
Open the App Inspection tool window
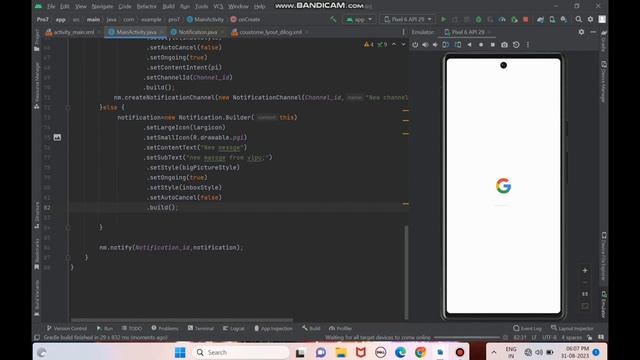click(273, 328)
